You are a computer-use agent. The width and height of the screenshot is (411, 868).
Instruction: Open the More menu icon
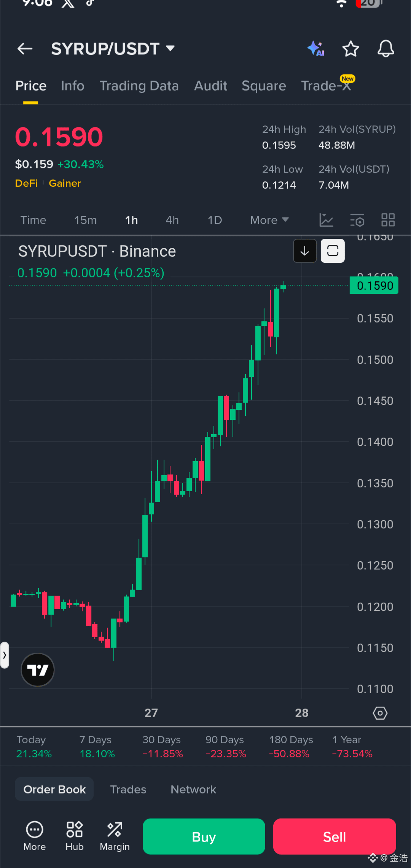click(35, 836)
